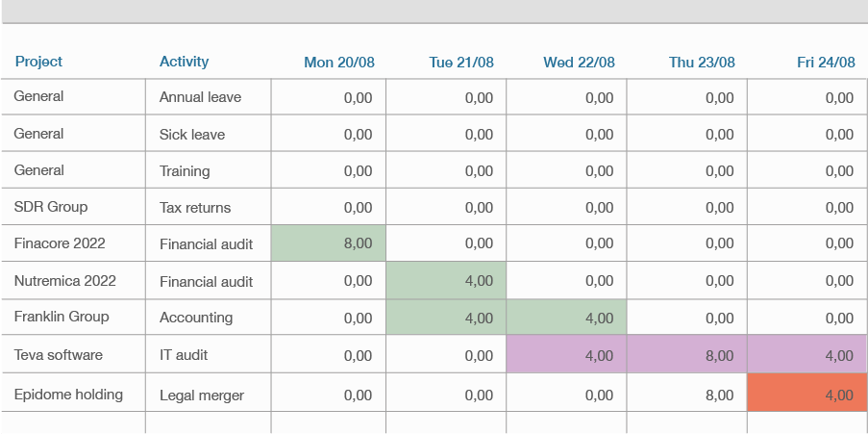Viewport: 868px width, 434px height.
Task: Click Sick leave Wednesday 0,00 cell
Action: tap(566, 134)
